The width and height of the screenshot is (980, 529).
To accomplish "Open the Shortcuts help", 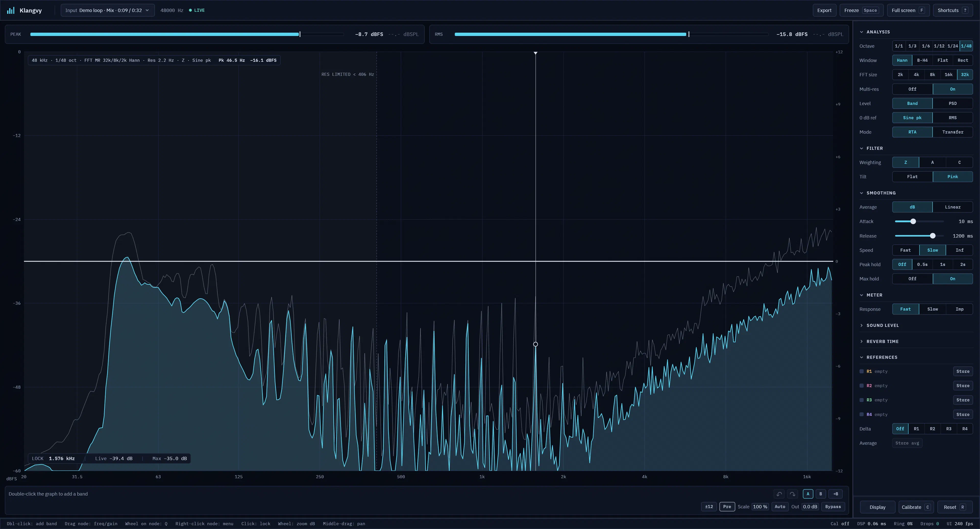I will point(953,10).
